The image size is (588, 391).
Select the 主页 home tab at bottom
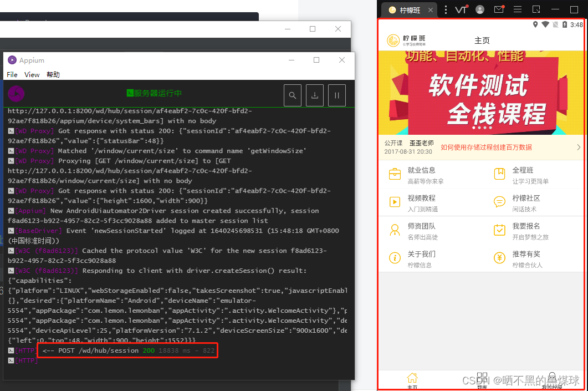[412, 381]
